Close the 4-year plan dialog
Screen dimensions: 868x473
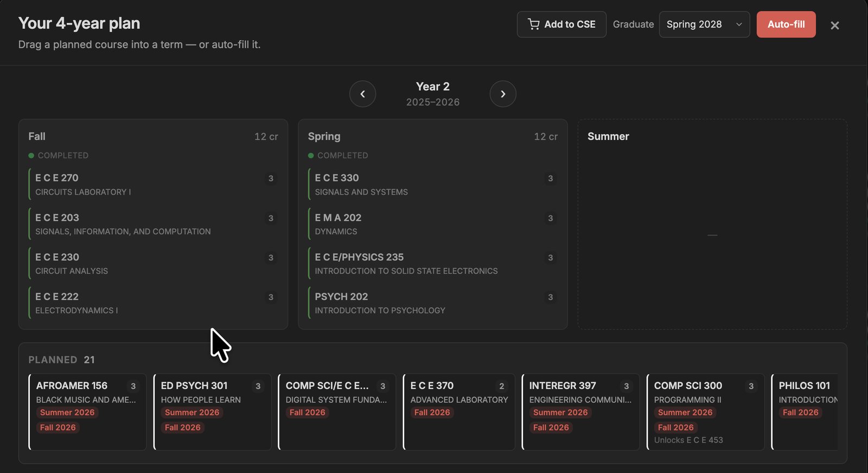click(835, 25)
